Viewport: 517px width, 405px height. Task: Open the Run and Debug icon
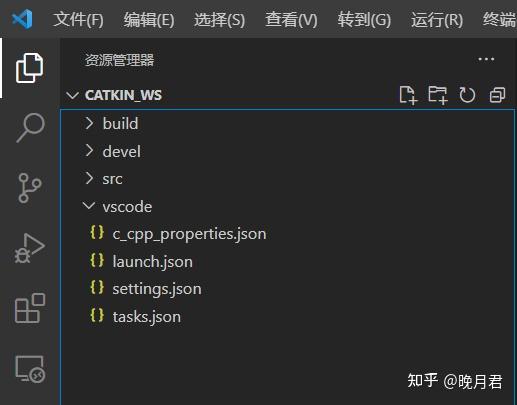29,248
